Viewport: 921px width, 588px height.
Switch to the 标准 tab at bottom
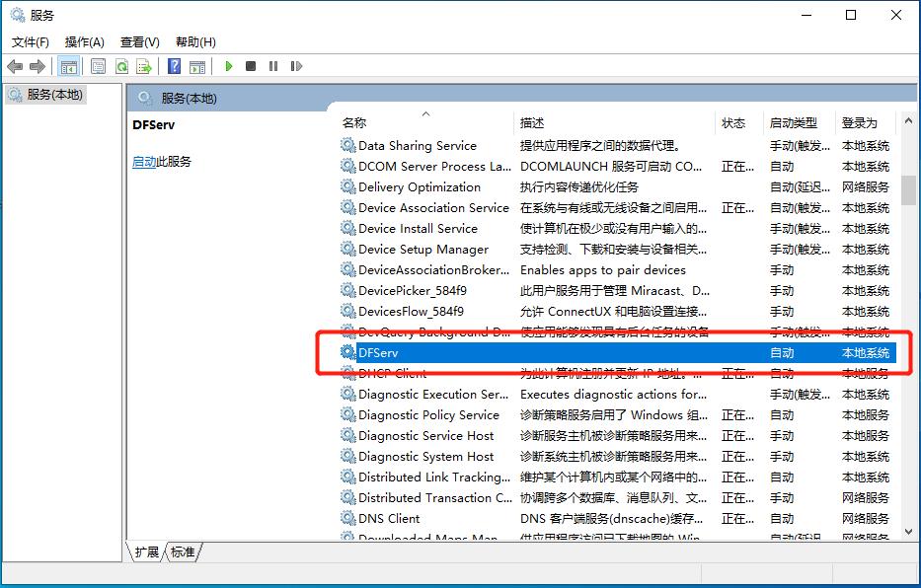(x=183, y=552)
